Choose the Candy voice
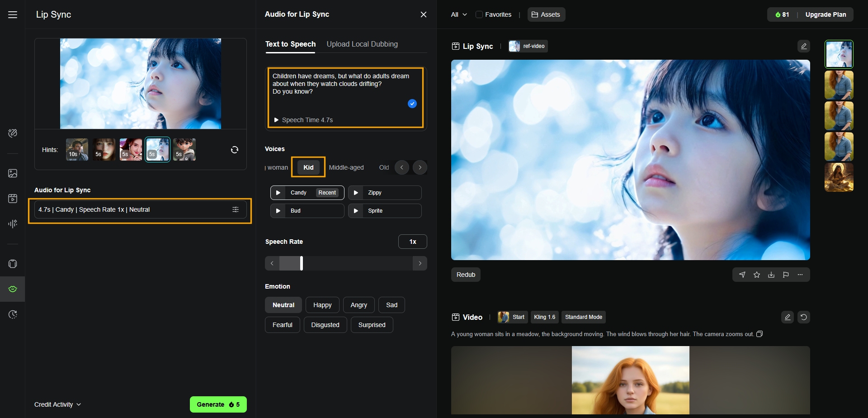The image size is (868, 418). coord(307,193)
